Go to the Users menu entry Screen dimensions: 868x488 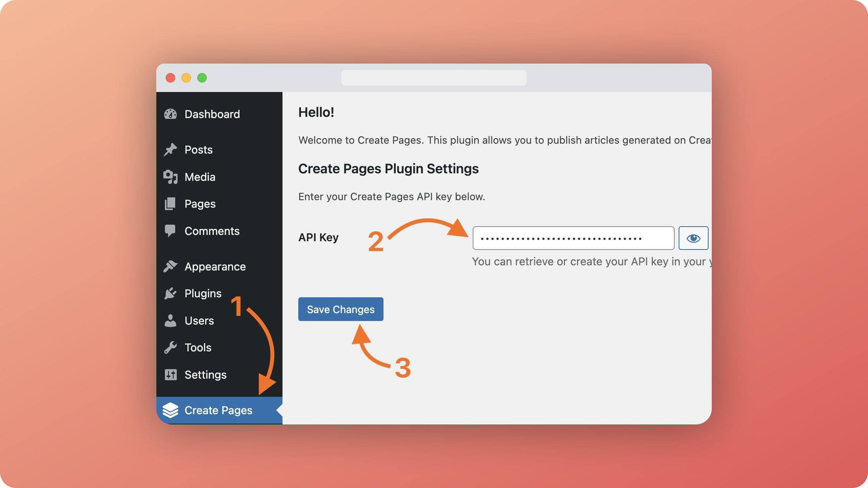[x=199, y=321]
